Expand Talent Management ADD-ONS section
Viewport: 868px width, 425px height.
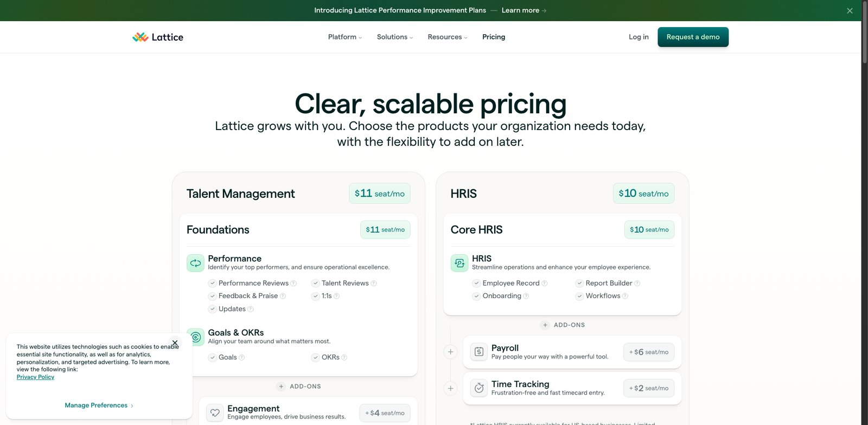click(299, 387)
